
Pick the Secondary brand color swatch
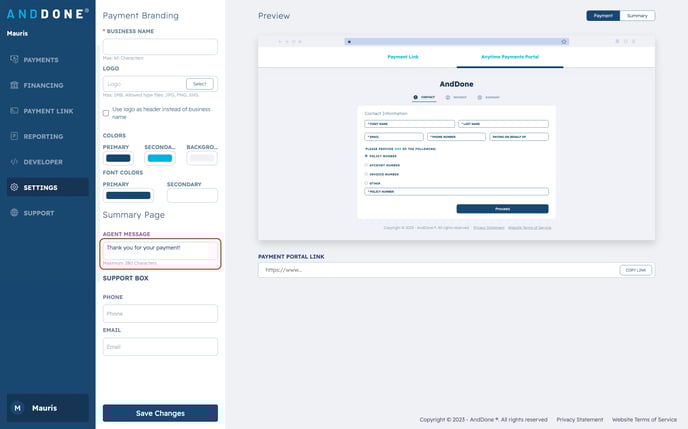160,158
